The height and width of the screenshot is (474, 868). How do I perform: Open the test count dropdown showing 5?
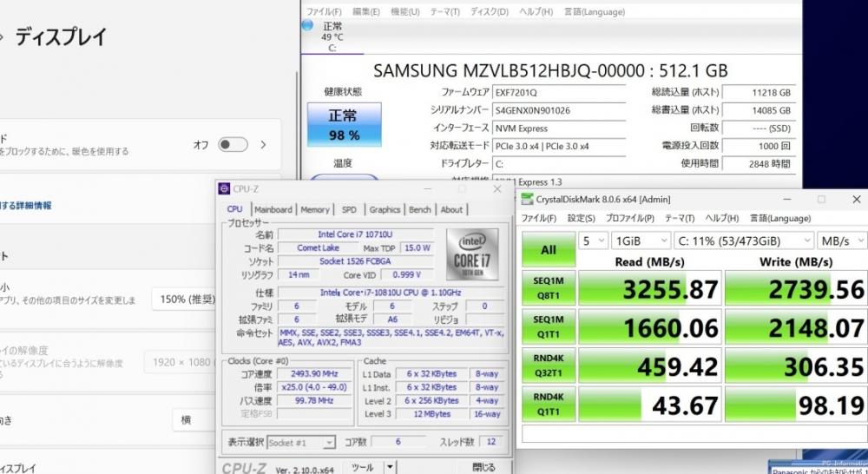(x=593, y=240)
